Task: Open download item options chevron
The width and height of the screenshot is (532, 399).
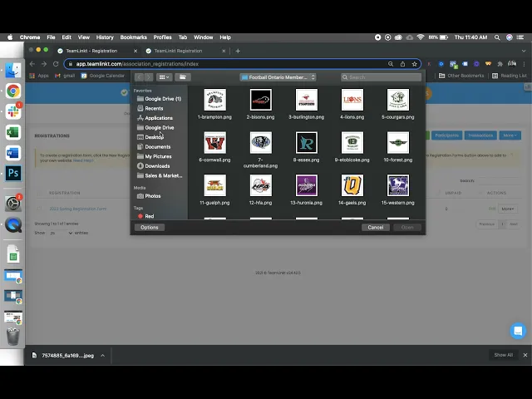Action: point(102,356)
